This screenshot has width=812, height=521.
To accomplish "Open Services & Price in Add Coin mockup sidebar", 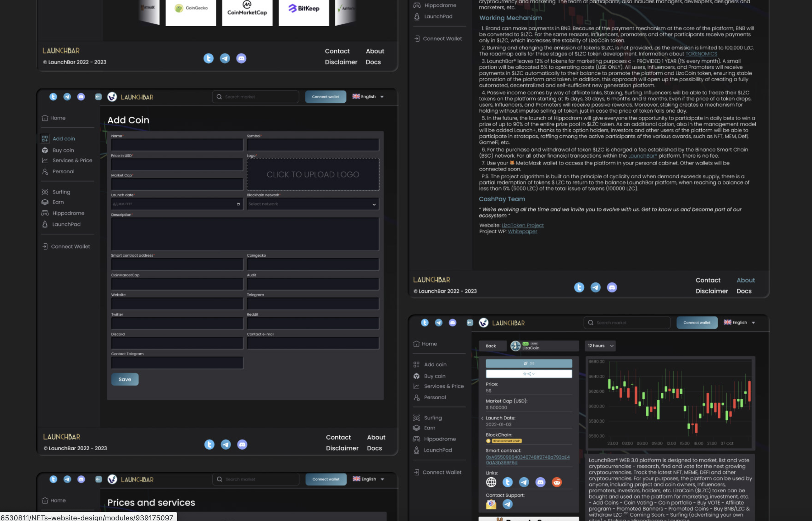I will tap(67, 160).
